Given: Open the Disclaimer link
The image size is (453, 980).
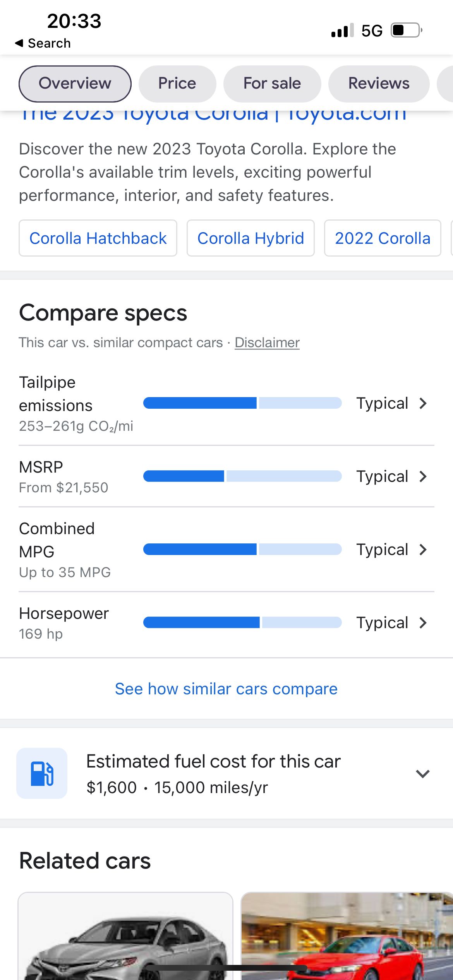Looking at the screenshot, I should point(267,343).
